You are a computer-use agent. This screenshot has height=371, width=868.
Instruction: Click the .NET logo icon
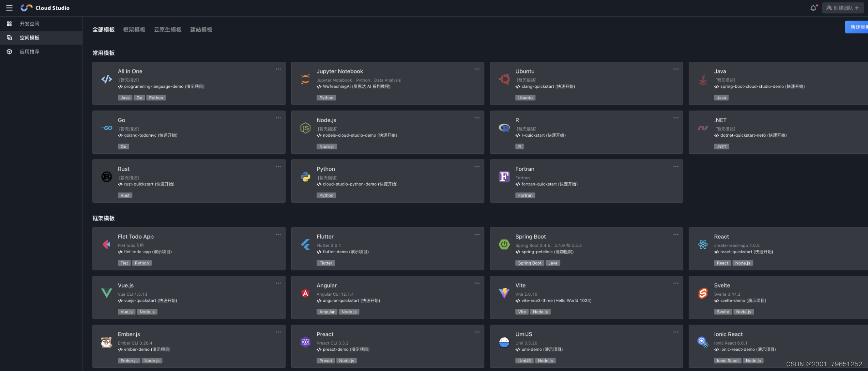(703, 128)
